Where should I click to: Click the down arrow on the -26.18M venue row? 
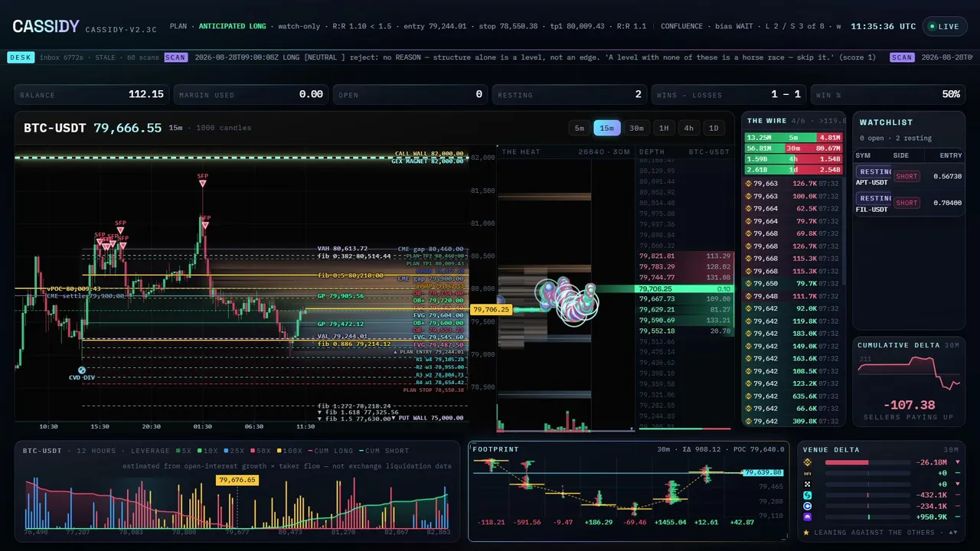tap(956, 462)
